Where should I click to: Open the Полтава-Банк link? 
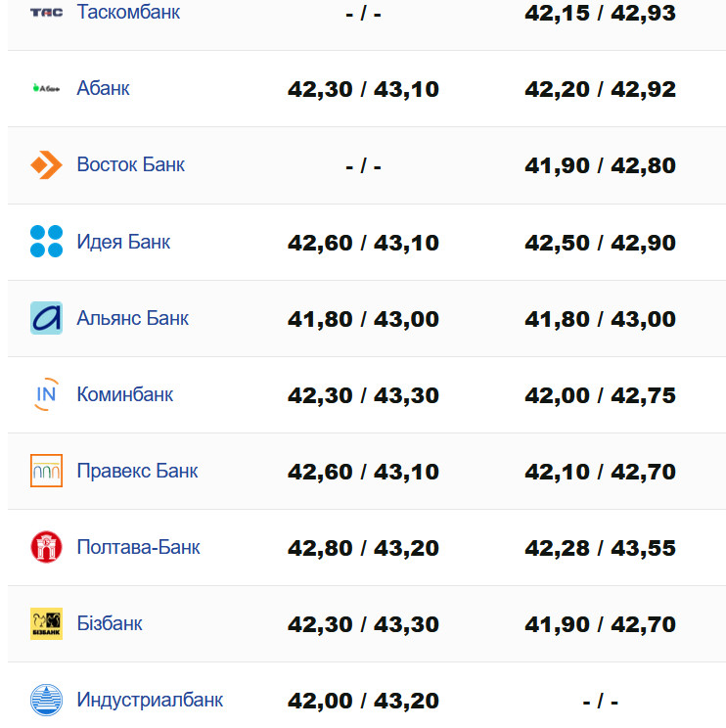pyautogui.click(x=138, y=547)
